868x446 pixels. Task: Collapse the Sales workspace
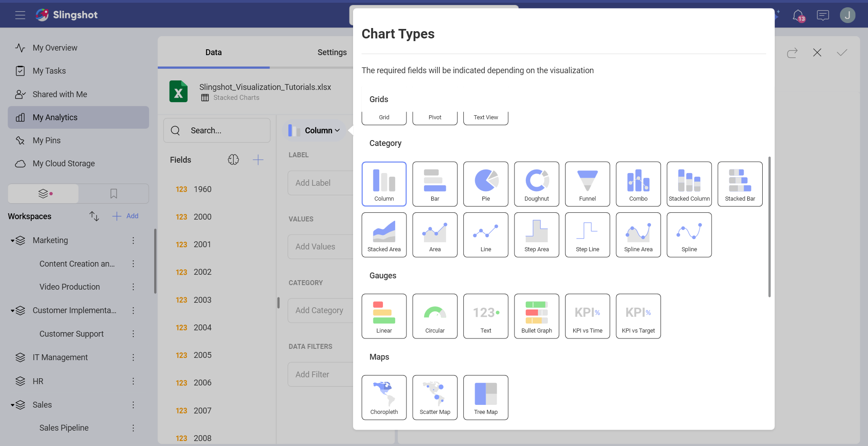click(x=13, y=405)
